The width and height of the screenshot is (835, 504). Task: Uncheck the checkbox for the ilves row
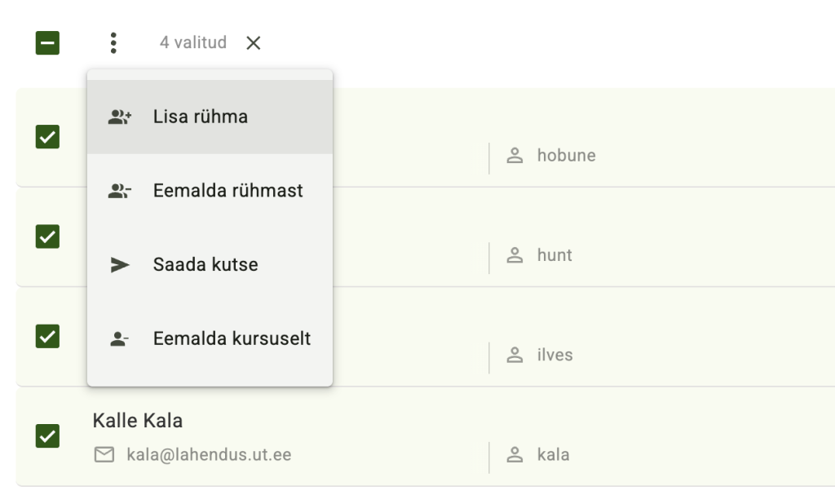(x=48, y=336)
